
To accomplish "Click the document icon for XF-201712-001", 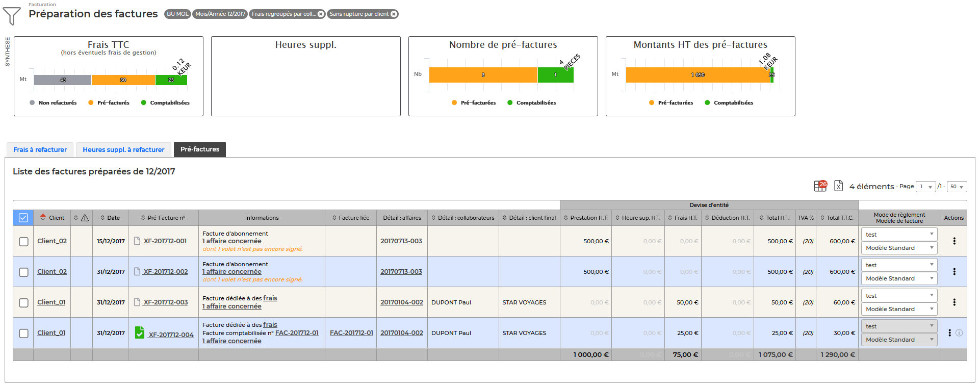I will click(137, 241).
